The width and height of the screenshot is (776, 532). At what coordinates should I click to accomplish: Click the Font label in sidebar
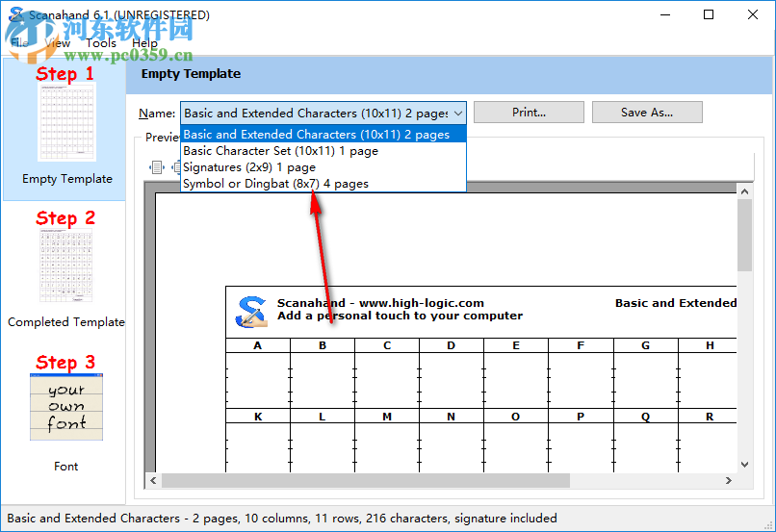65,467
